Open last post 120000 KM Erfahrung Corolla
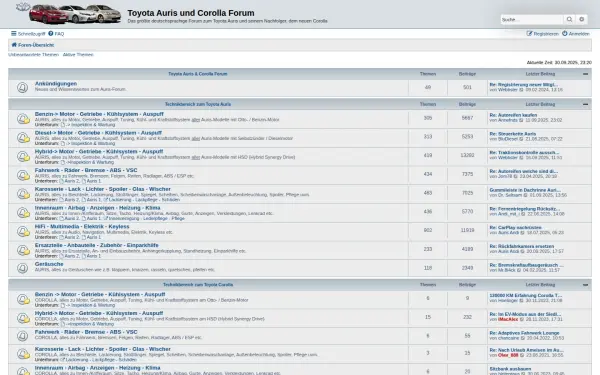 526,295
